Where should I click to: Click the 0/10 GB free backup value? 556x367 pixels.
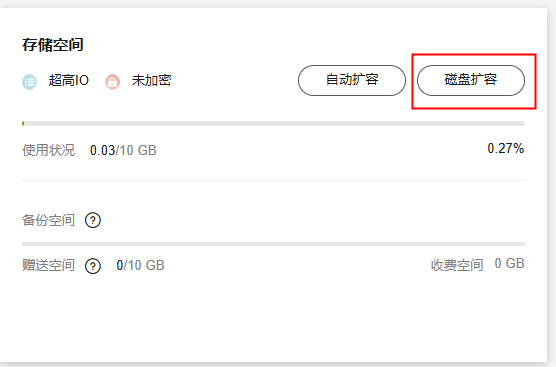(140, 265)
